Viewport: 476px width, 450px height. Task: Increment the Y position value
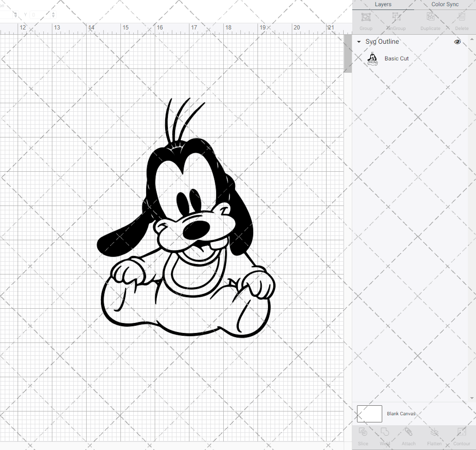click(53, 13)
